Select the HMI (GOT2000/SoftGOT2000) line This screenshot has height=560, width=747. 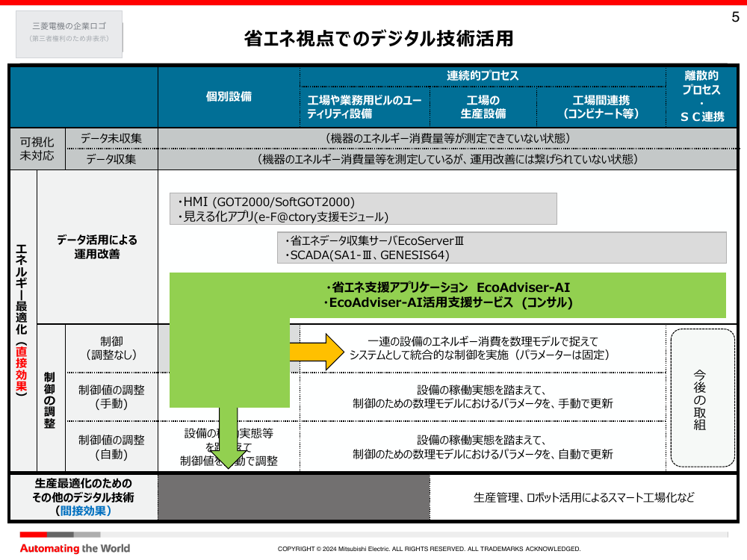pyautogui.click(x=267, y=202)
